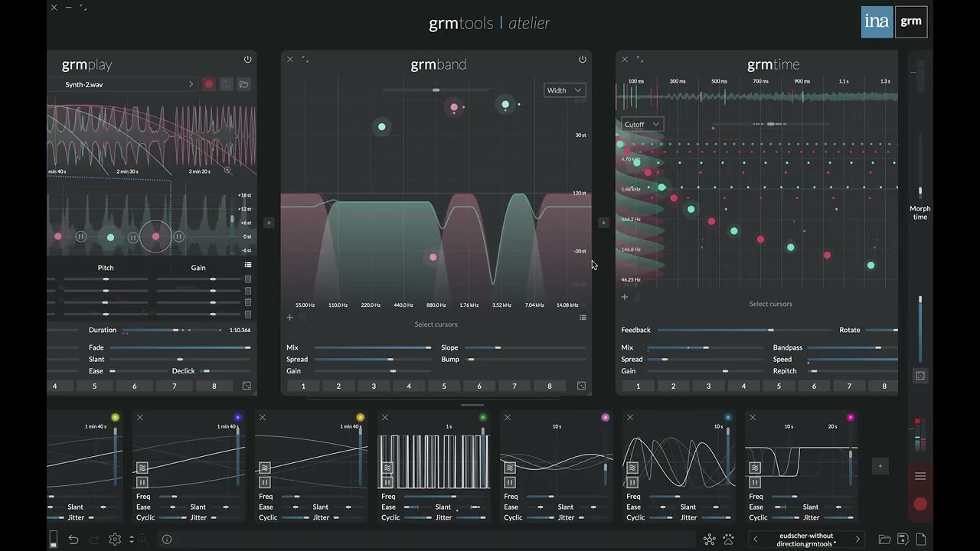Close the 1 s square-wave modulator

coord(385,418)
